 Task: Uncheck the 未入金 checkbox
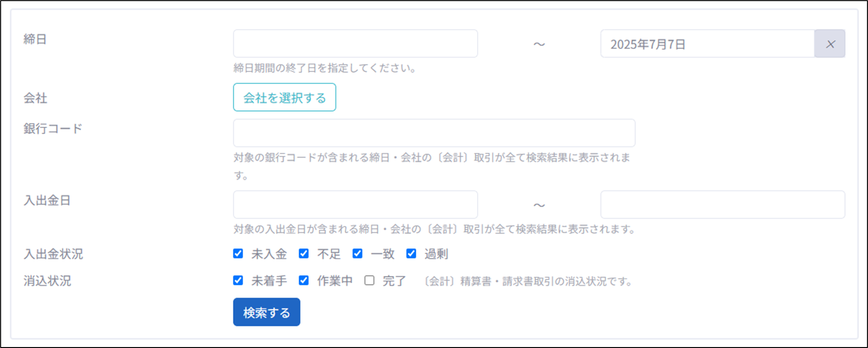pyautogui.click(x=238, y=253)
